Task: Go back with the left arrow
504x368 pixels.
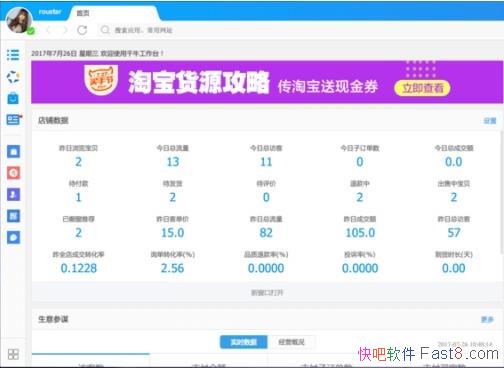Action: click(49, 30)
